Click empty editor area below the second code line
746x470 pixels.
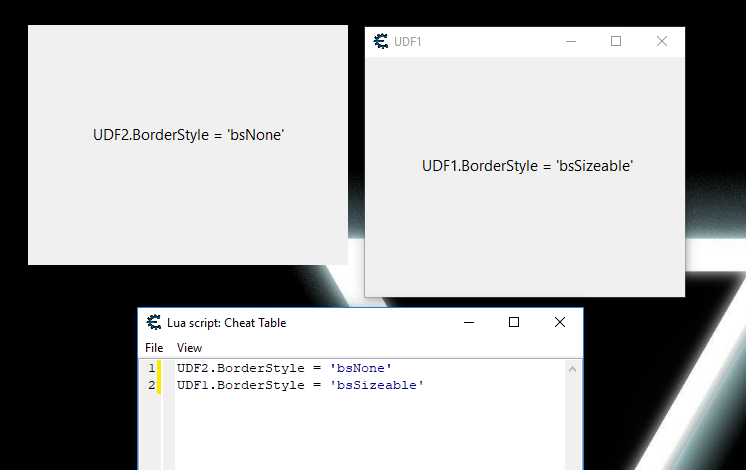point(360,430)
